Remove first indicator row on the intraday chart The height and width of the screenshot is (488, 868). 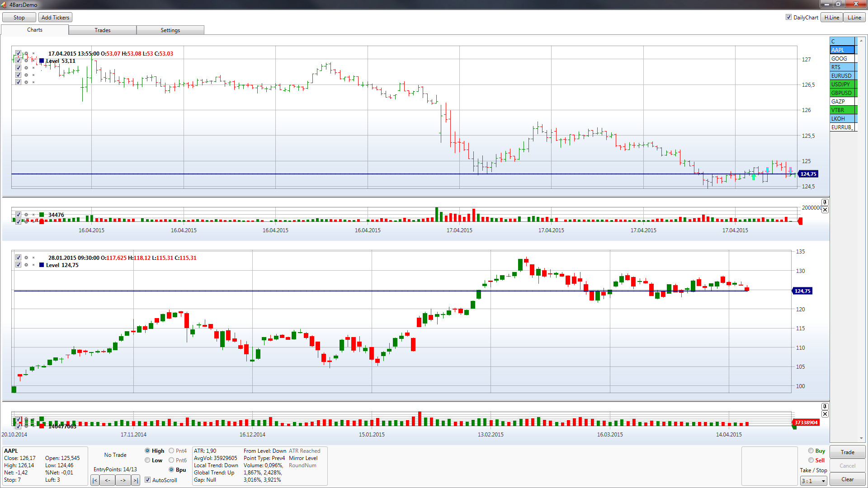tap(33, 53)
